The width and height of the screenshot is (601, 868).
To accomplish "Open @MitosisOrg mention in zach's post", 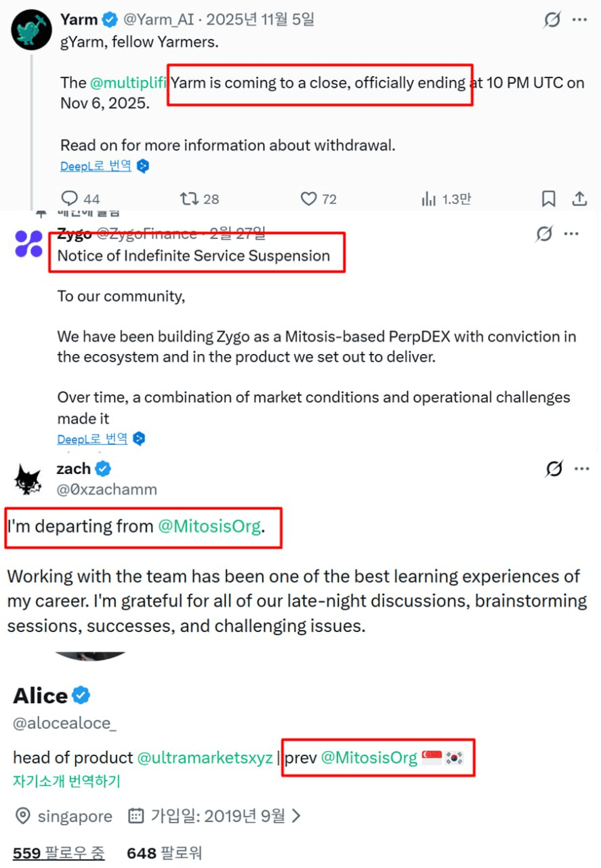I will [x=209, y=526].
